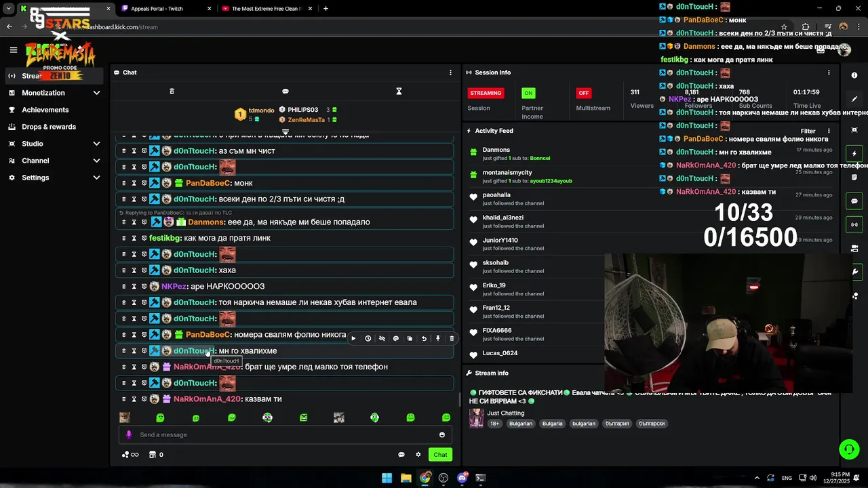Open the hamburger sidebar menu
The height and width of the screenshot is (488, 868).
pyautogui.click(x=13, y=49)
